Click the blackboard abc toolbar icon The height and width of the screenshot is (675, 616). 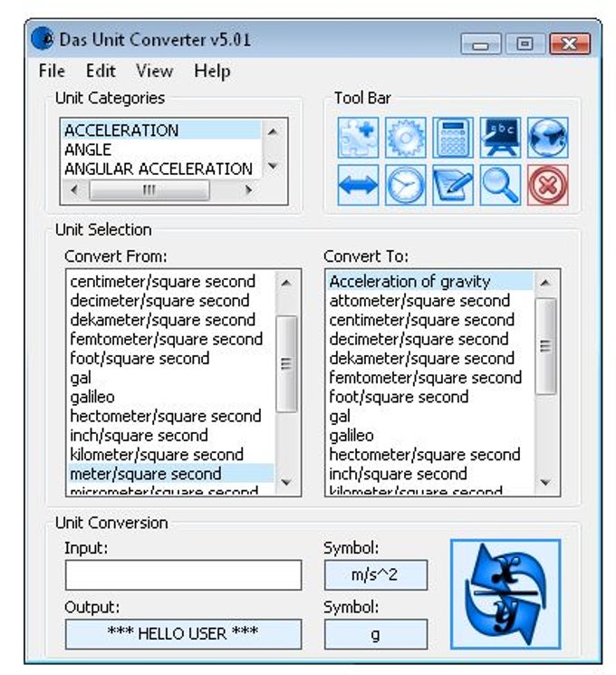click(x=500, y=138)
